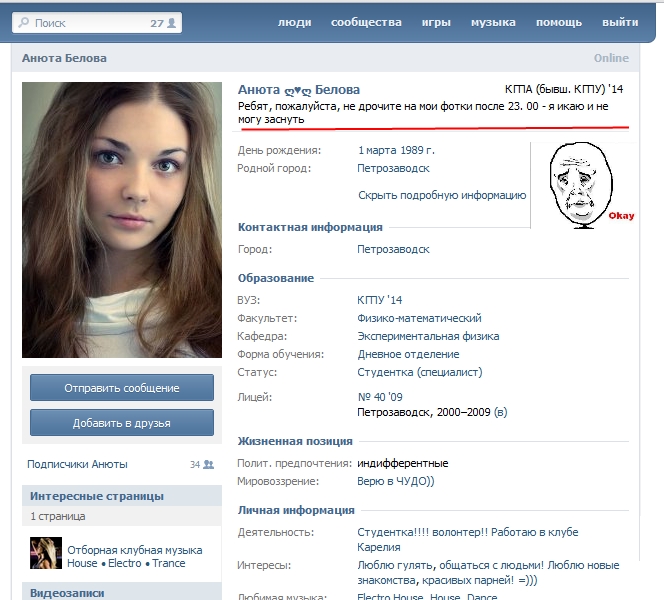Open Подписчики Анюты link

click(x=77, y=465)
